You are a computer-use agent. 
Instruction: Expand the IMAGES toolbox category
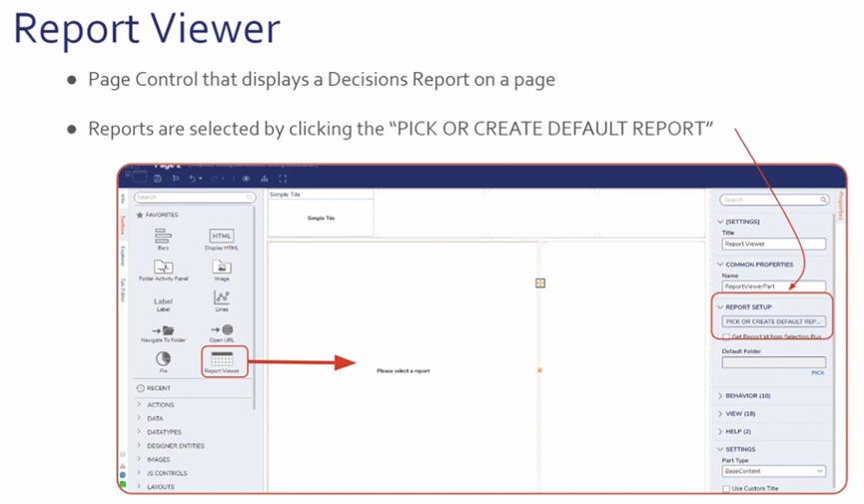pos(139,459)
